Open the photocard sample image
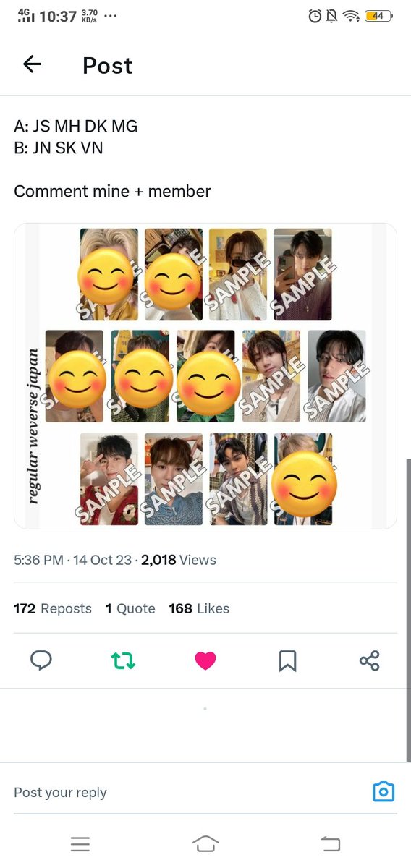411x868 pixels. pyautogui.click(x=205, y=376)
